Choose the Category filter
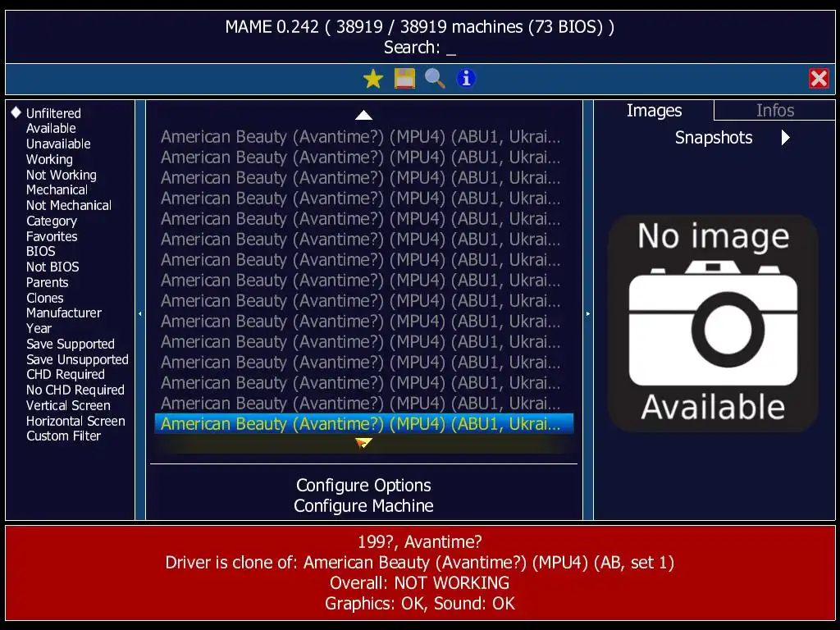Image resolution: width=840 pixels, height=630 pixels. point(52,221)
